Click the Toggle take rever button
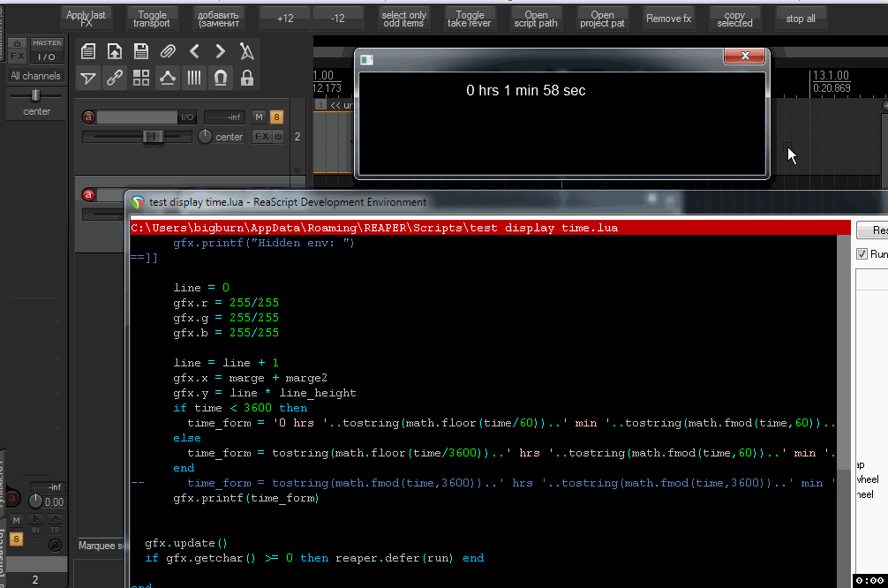Viewport: 888px width, 588px height. (x=470, y=19)
